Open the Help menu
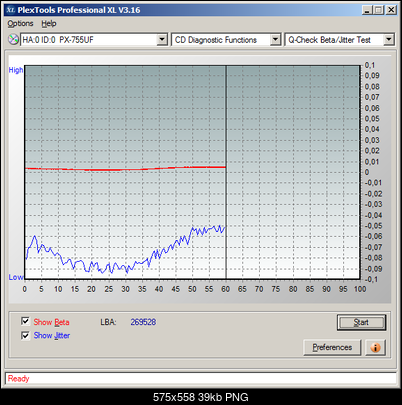 [x=49, y=24]
